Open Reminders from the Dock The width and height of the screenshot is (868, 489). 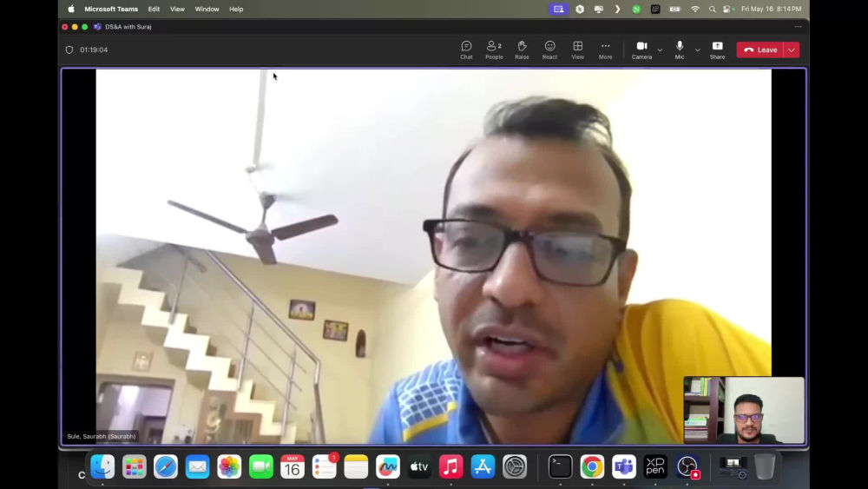pos(325,466)
